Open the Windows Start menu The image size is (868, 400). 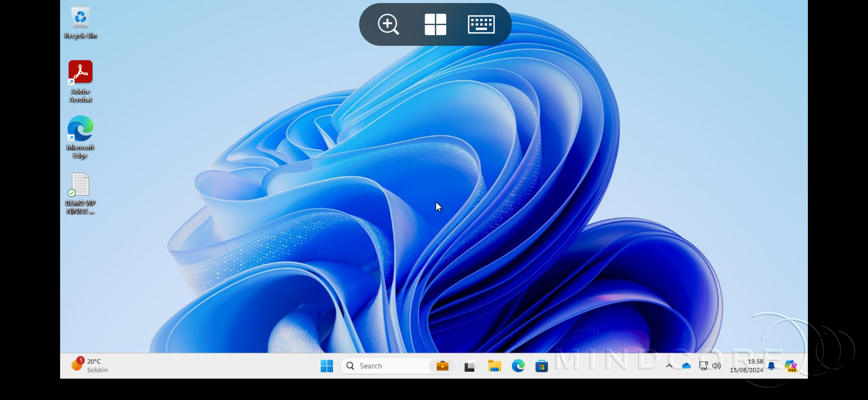pos(327,366)
